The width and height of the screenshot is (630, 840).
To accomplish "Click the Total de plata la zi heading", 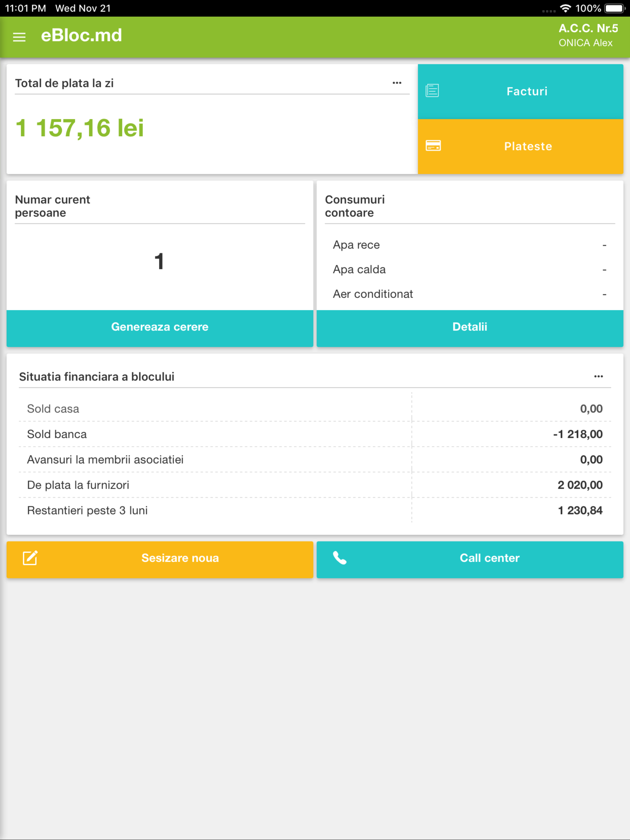I will point(64,83).
